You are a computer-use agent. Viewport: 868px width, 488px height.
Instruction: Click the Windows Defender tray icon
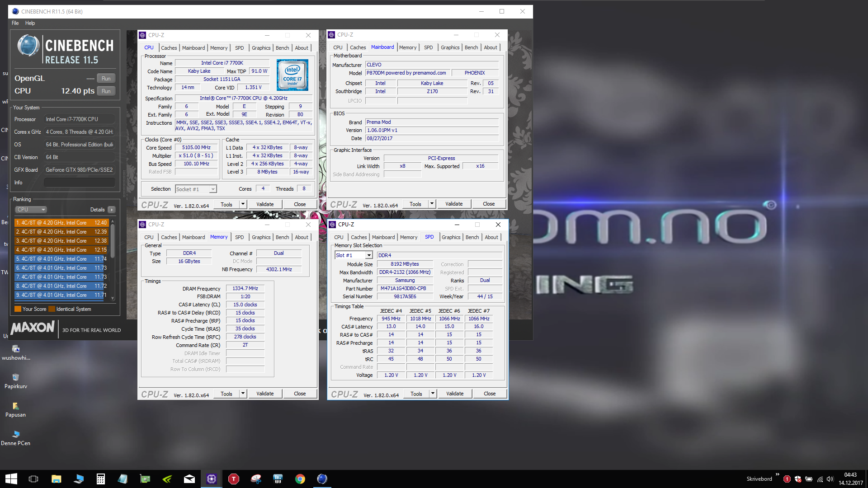(x=798, y=479)
